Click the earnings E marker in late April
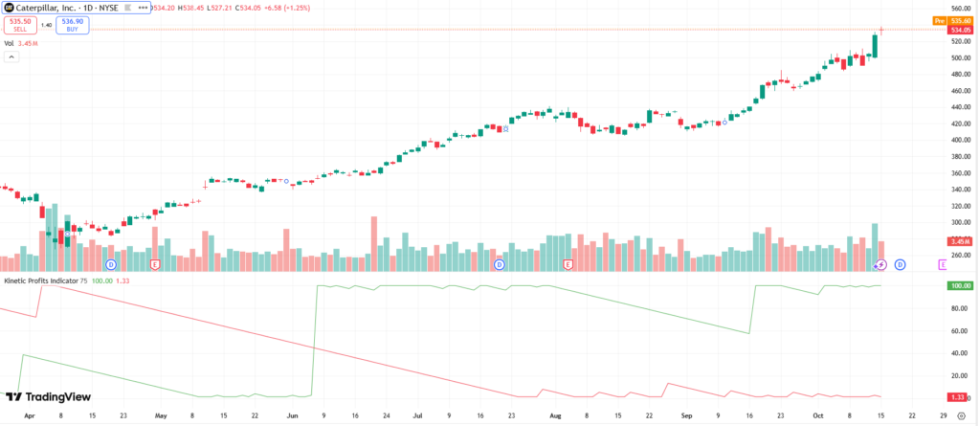Viewport: 980px width, 426px height. [x=154, y=264]
